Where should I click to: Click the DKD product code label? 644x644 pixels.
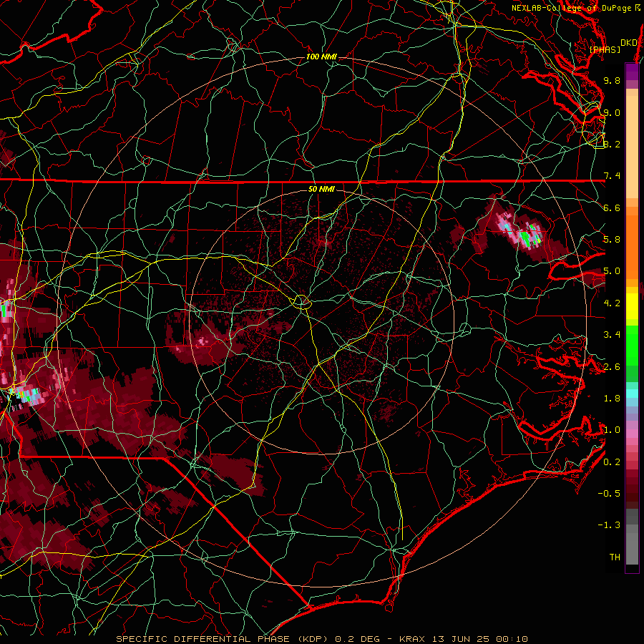628,42
